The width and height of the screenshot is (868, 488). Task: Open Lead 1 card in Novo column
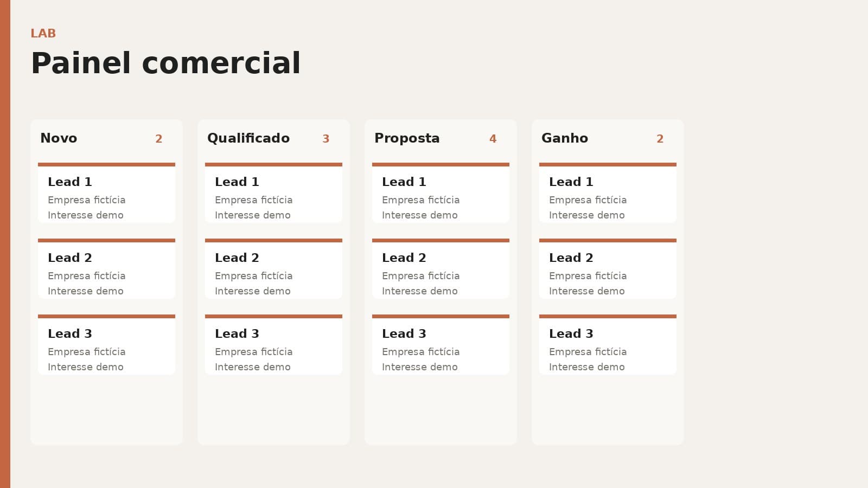(x=106, y=192)
